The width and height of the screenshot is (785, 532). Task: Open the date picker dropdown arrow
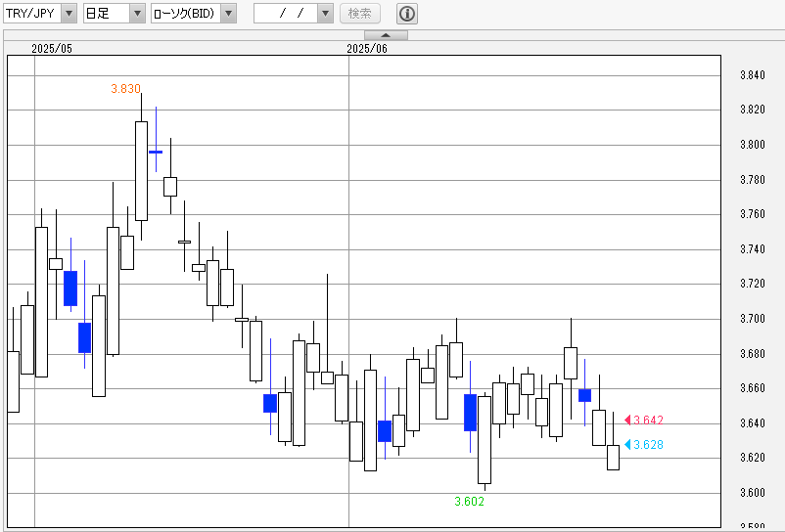pos(326,14)
